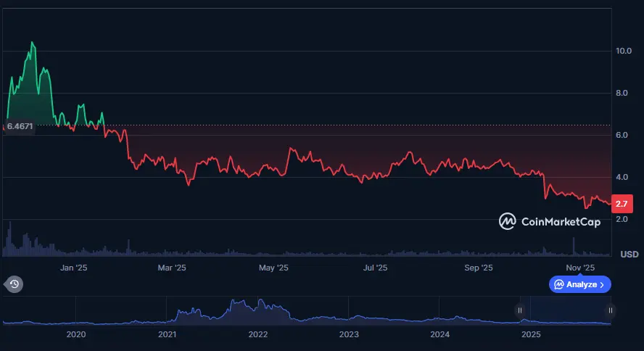This screenshot has height=351, width=644.
Task: Click the highlighted selected range in the navigator
Action: (x=565, y=312)
